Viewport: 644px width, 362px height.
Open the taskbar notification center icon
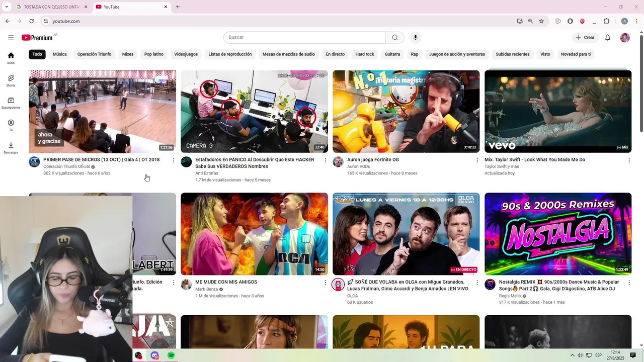tap(633, 355)
